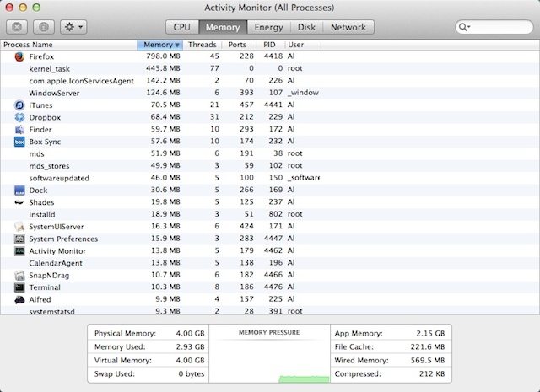Select the kernel_task process row
The height and width of the screenshot is (392, 540).
click(270, 68)
